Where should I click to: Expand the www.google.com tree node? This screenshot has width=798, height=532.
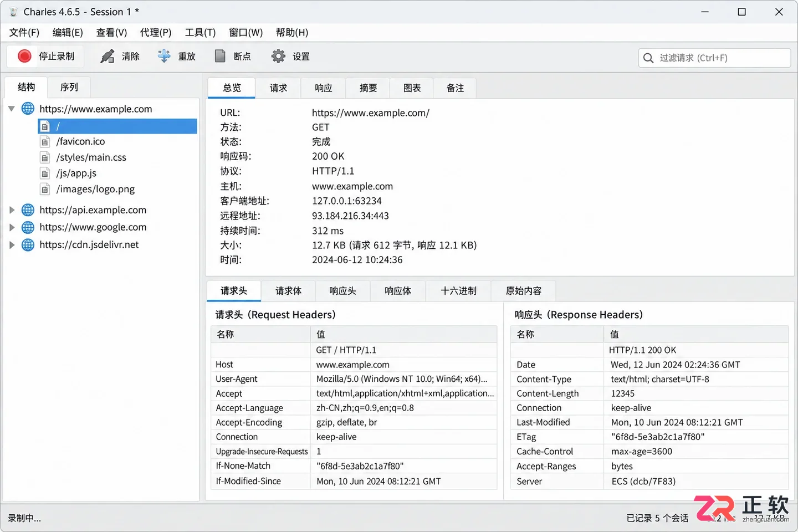click(12, 227)
